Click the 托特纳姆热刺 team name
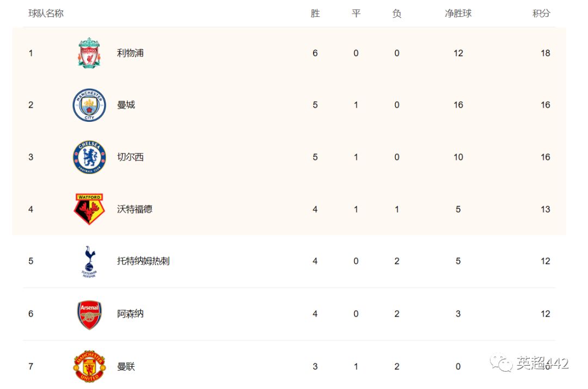Viewport: 588px width, 389px height. 143,261
